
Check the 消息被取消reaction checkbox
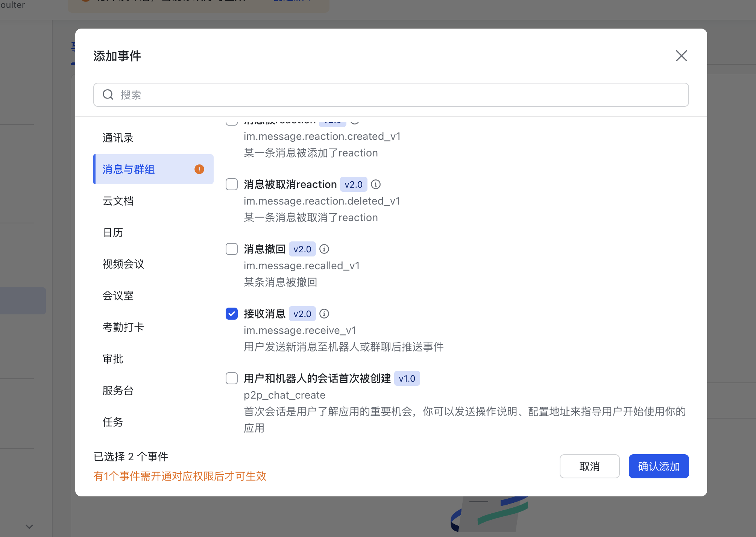(x=231, y=184)
